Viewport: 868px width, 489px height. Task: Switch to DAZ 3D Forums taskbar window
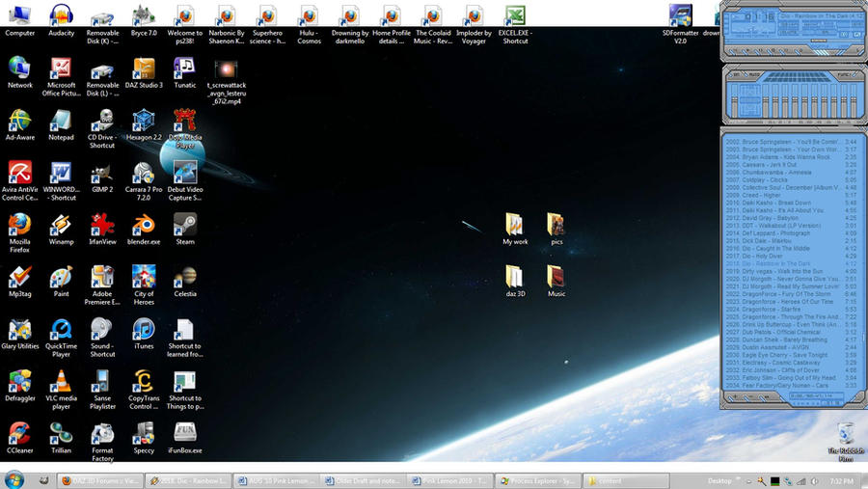pos(99,480)
